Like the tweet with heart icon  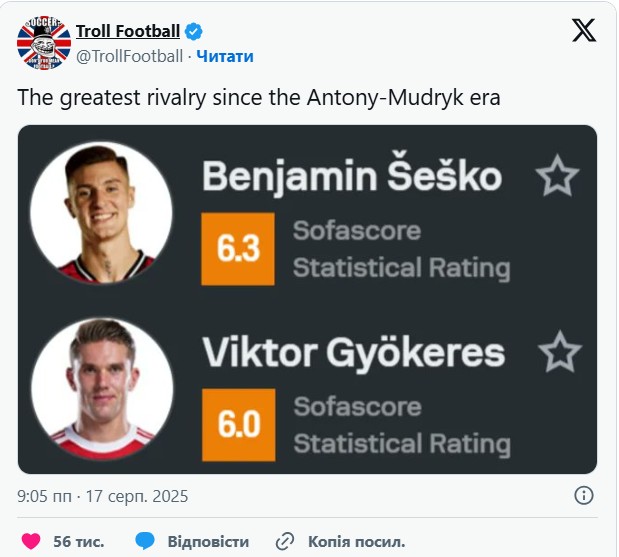click(32, 541)
